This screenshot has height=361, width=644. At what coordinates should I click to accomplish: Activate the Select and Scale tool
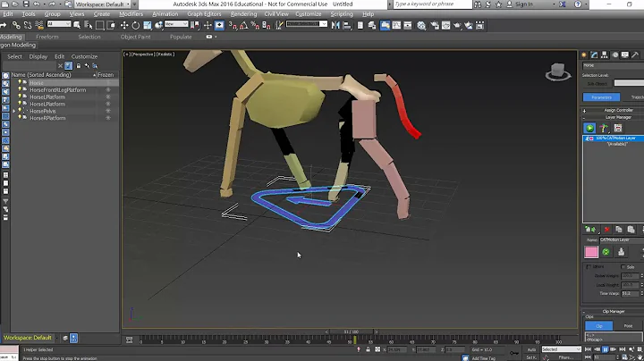[x=148, y=25]
